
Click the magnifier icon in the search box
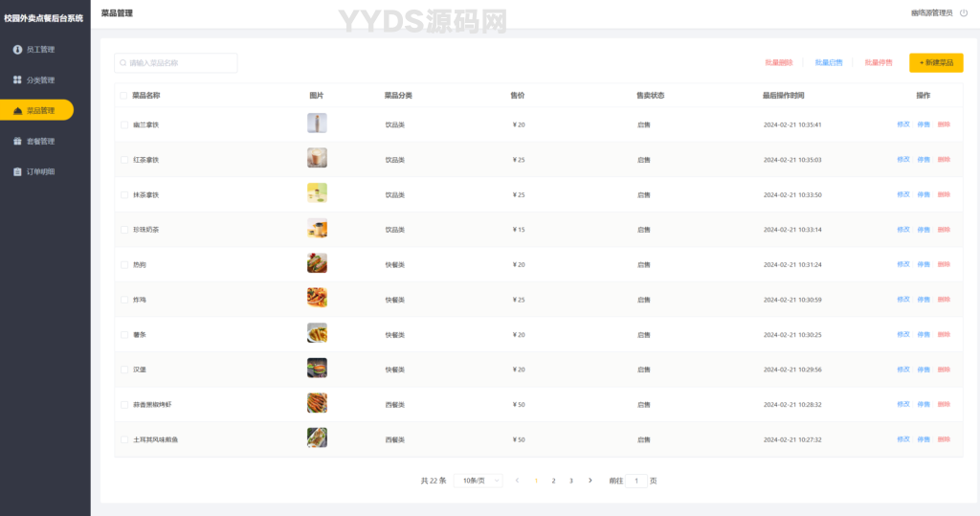tap(123, 63)
